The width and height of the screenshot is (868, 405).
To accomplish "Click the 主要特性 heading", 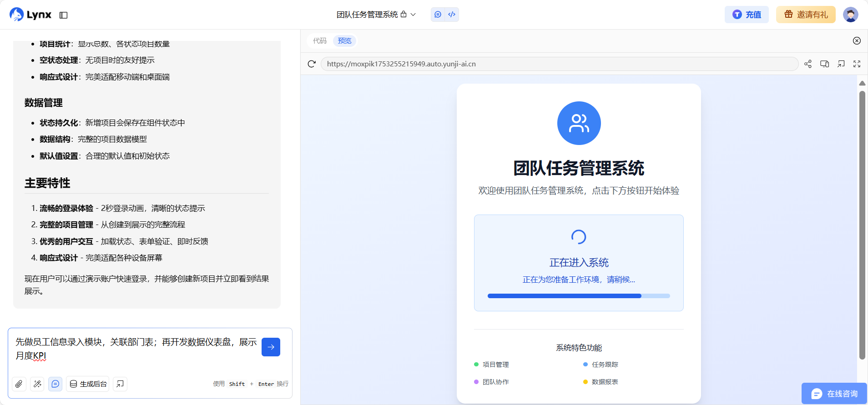I will click(x=47, y=183).
